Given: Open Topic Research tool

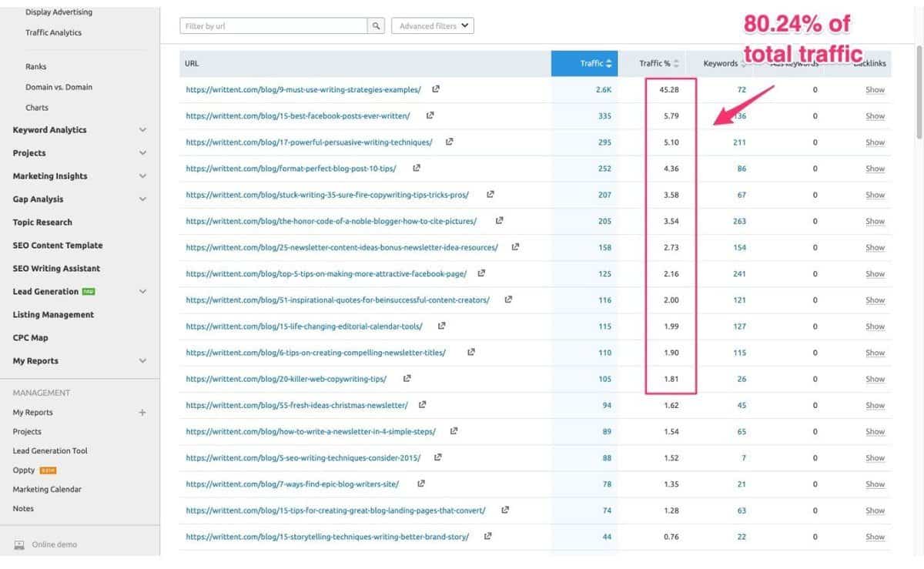Looking at the screenshot, I should coord(42,223).
